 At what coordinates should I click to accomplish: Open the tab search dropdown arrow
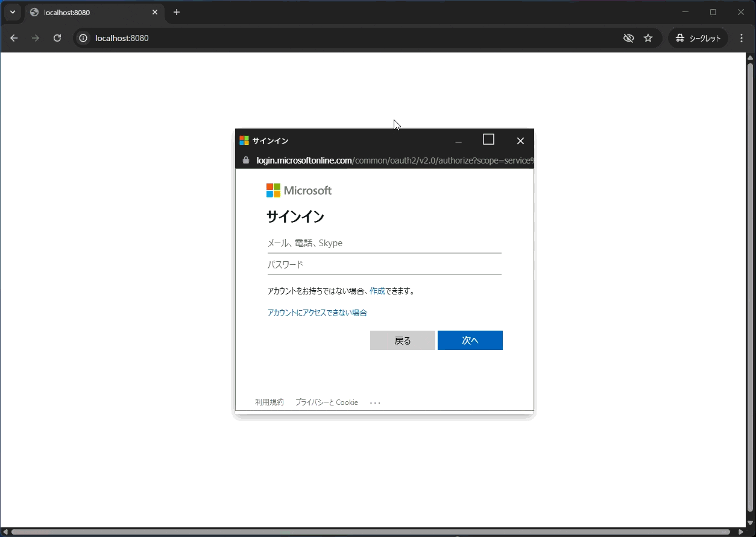(x=12, y=12)
